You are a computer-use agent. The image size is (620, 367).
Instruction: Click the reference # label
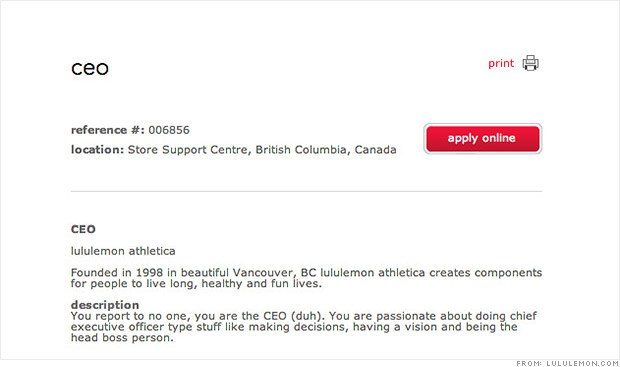pos(108,130)
